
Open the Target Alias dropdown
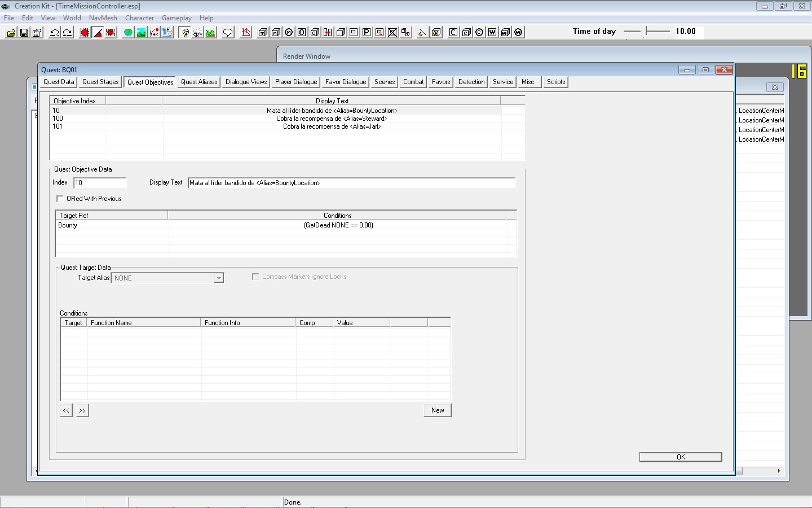tap(219, 278)
